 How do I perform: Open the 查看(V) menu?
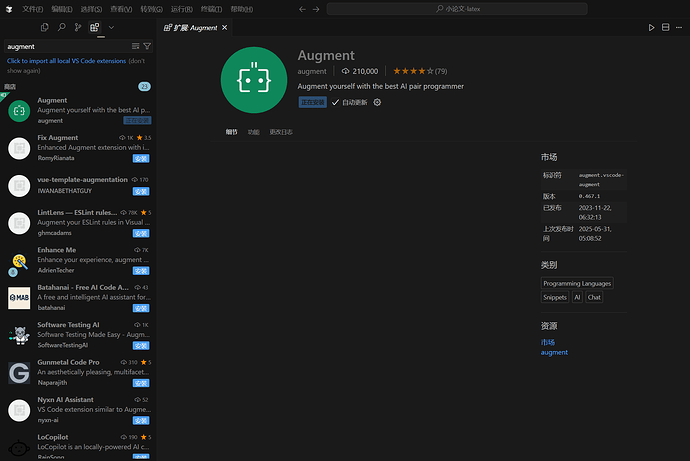(121, 9)
